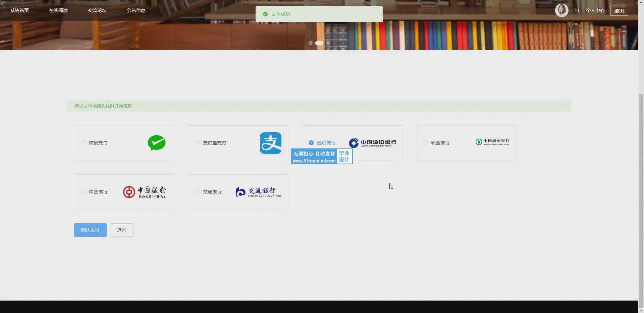This screenshot has width=644, height=313.
Task: Click the username 11 in header
Action: pyautogui.click(x=577, y=10)
